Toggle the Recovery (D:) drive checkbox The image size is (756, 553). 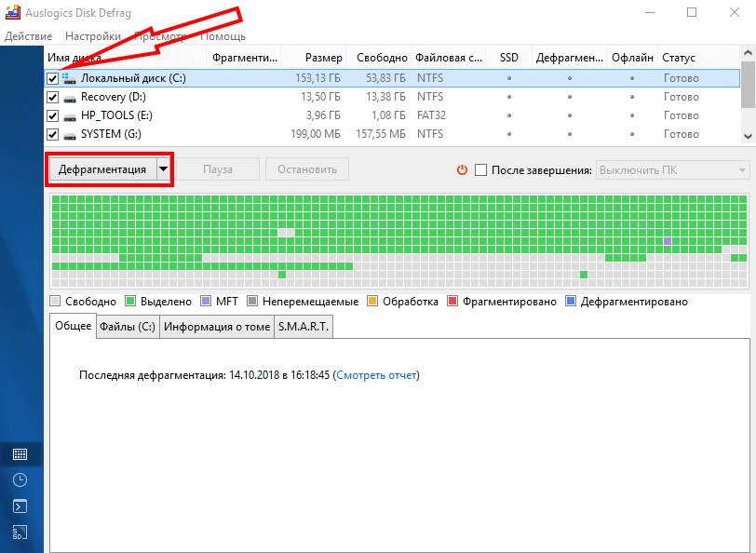point(53,98)
